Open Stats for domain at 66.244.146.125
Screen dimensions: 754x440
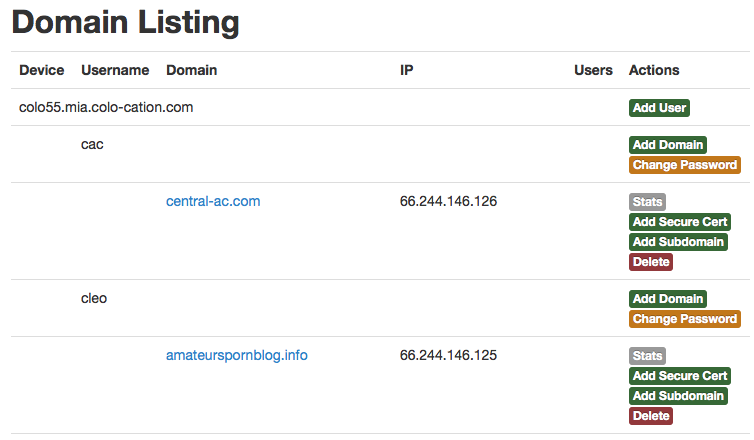tap(647, 356)
